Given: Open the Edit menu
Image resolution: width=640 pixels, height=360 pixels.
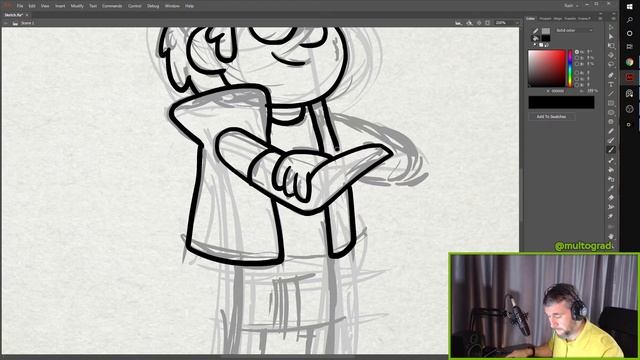Looking at the screenshot, I should [32, 6].
